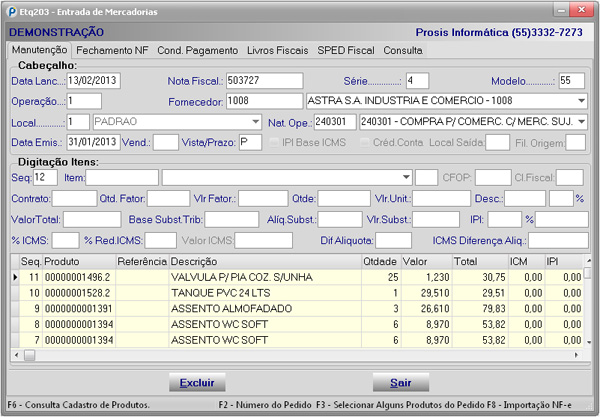Click the Série input field

coord(417,81)
